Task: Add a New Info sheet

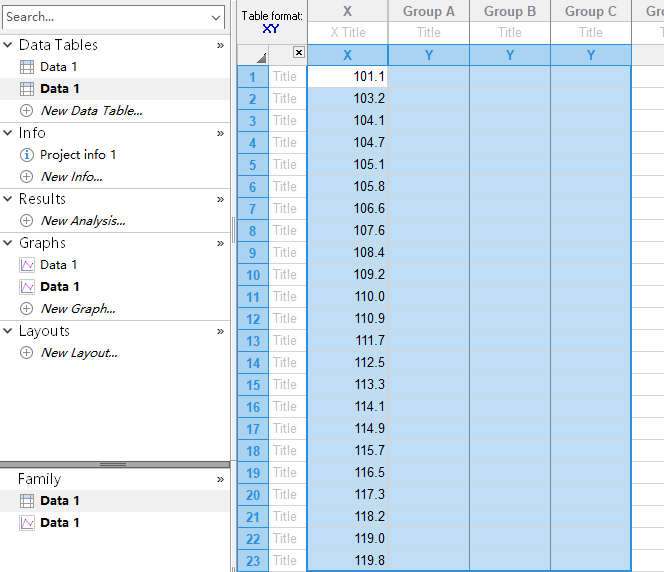Action: pyautogui.click(x=72, y=177)
